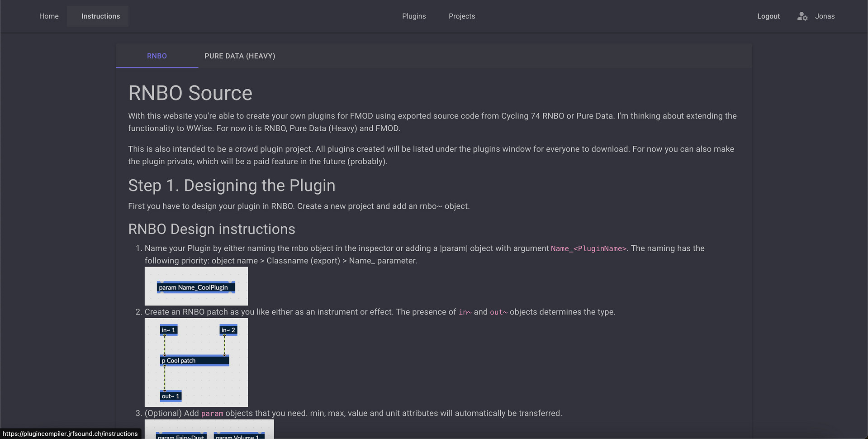Select the Instructions nav item
Image resolution: width=868 pixels, height=439 pixels.
100,16
